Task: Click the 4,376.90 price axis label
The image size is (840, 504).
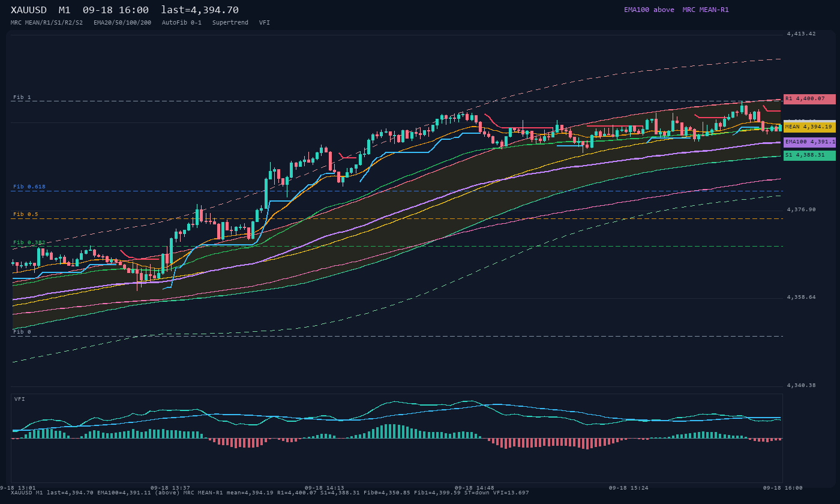Action: pos(802,210)
